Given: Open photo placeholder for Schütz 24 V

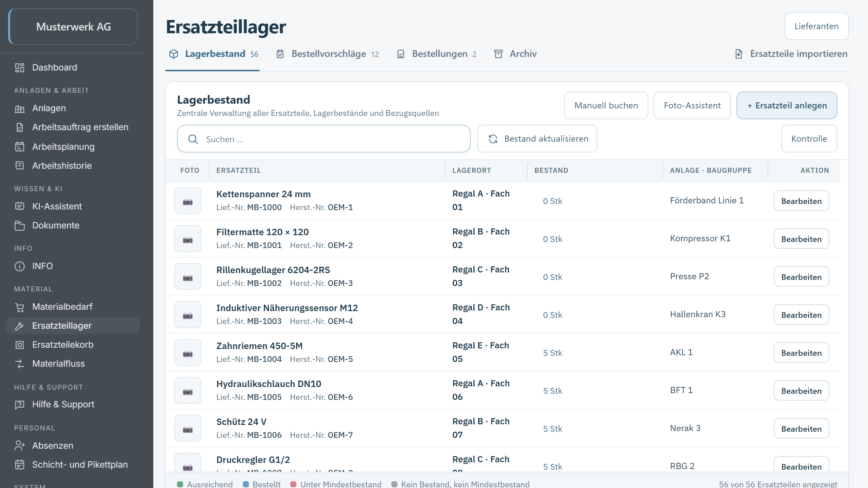Looking at the screenshot, I should [x=188, y=429].
